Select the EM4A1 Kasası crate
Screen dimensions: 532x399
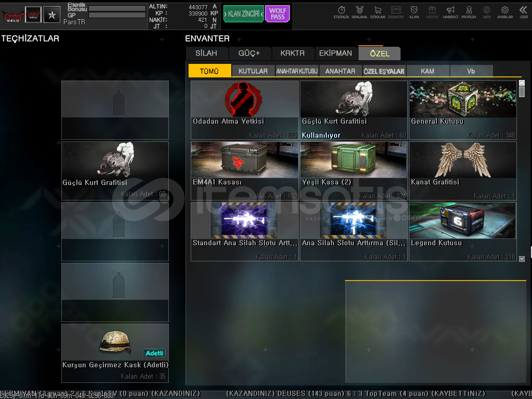pos(245,171)
